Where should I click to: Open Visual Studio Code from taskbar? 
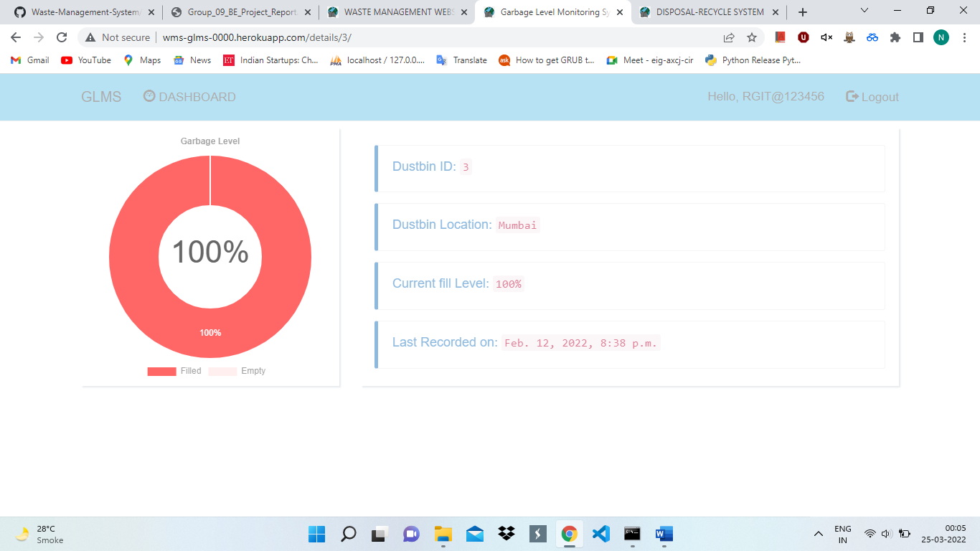[600, 534]
